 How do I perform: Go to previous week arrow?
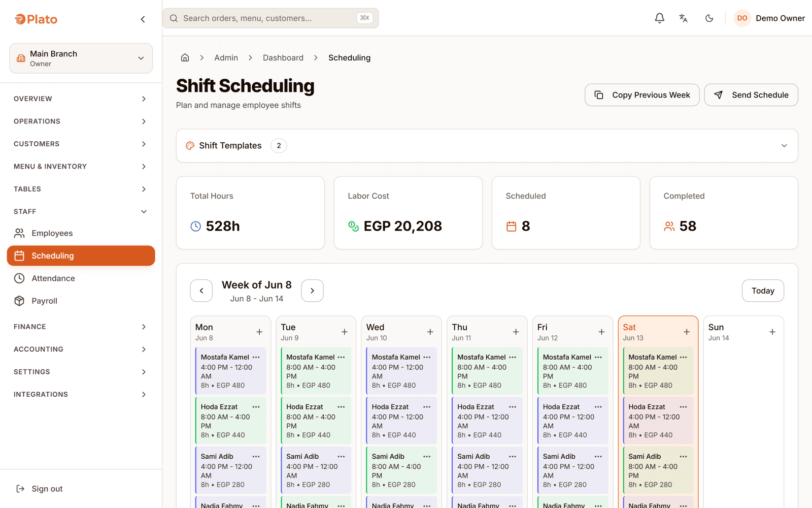201,291
